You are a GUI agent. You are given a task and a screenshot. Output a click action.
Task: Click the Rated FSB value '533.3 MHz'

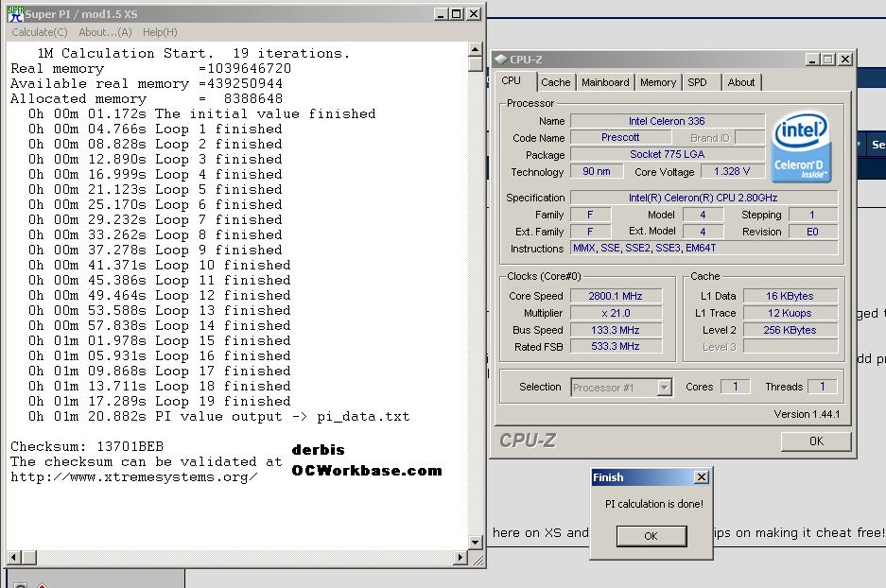coord(616,346)
